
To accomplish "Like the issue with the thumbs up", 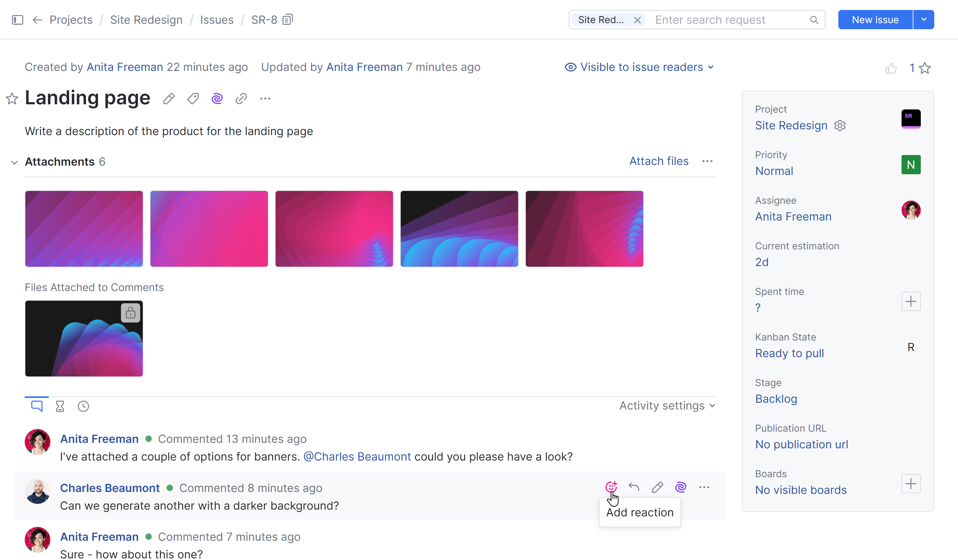I will click(x=891, y=67).
